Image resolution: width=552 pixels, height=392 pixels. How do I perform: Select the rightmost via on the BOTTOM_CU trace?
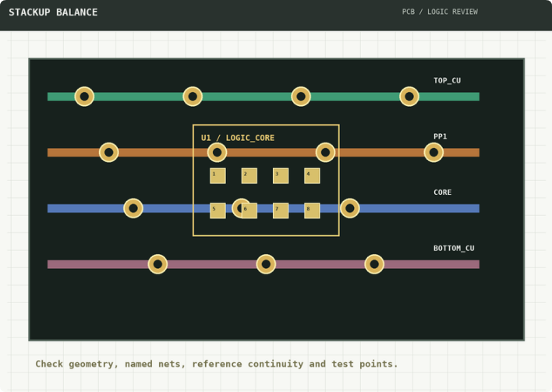pyautogui.click(x=374, y=264)
